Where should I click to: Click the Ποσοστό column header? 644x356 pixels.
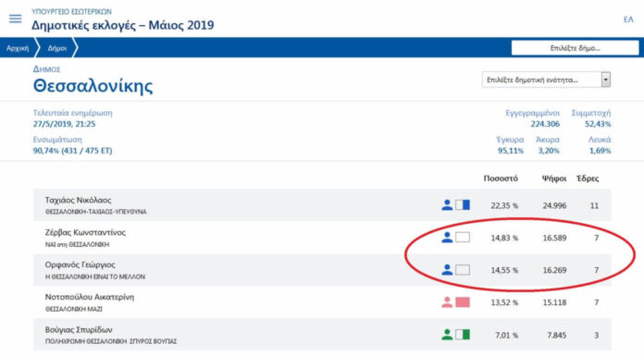click(x=501, y=178)
